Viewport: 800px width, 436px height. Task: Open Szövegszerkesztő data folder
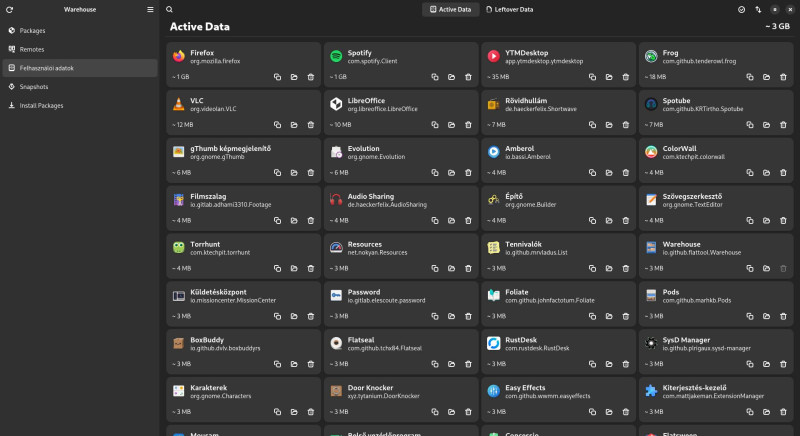[767, 221]
